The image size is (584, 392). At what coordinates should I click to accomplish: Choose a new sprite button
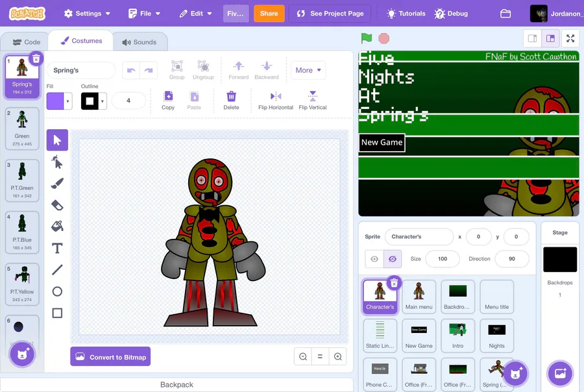(x=515, y=373)
